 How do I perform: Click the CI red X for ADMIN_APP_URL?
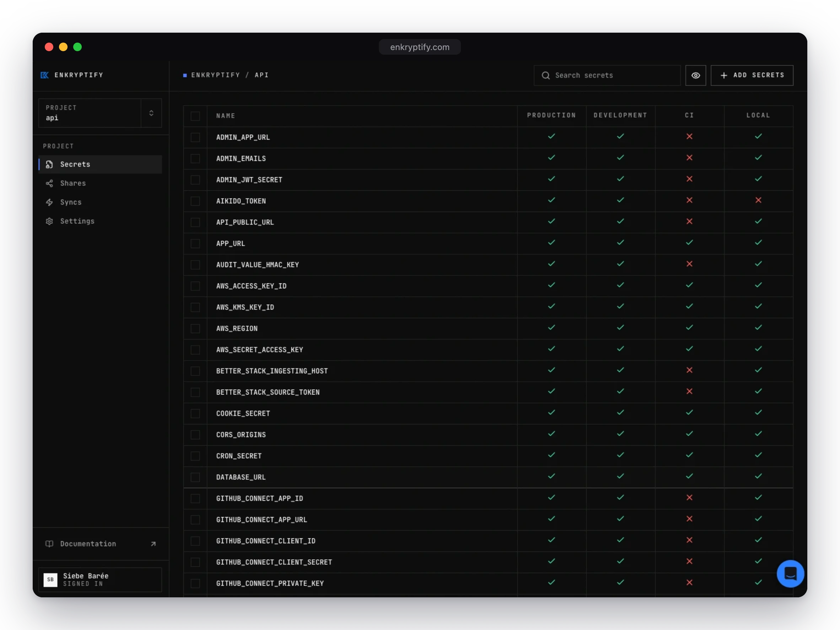pyautogui.click(x=690, y=136)
